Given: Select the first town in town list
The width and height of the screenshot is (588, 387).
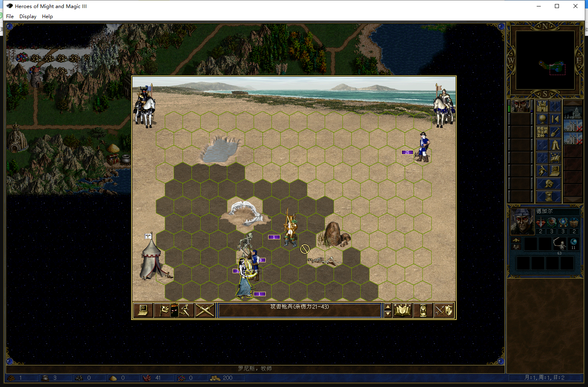Looking at the screenshot, I should [573, 113].
